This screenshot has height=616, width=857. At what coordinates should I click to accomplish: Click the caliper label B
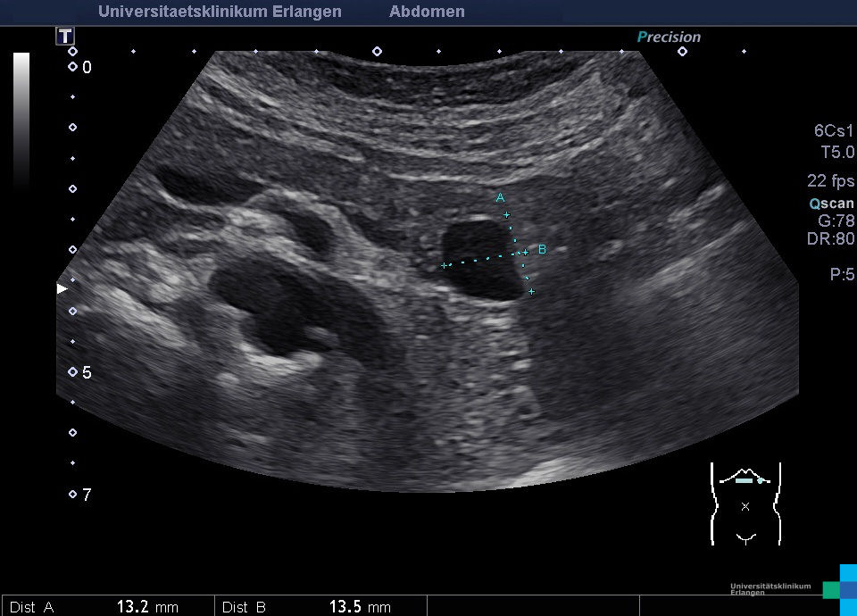542,249
